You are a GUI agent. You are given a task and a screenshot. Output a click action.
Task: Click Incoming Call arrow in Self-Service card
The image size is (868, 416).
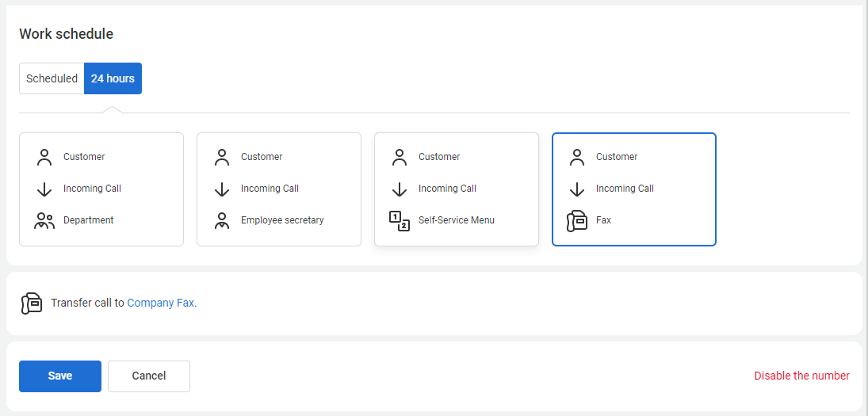click(x=400, y=189)
